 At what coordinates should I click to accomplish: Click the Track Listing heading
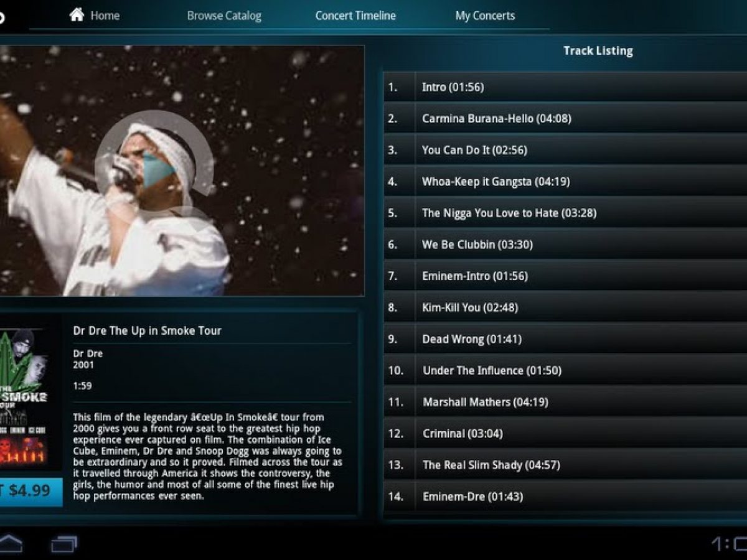coord(598,51)
